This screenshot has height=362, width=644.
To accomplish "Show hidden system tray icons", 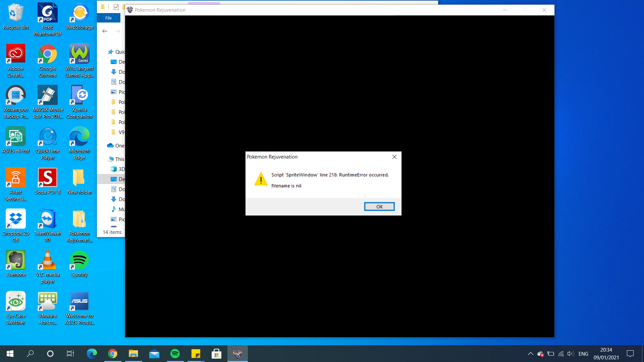I will 530,354.
